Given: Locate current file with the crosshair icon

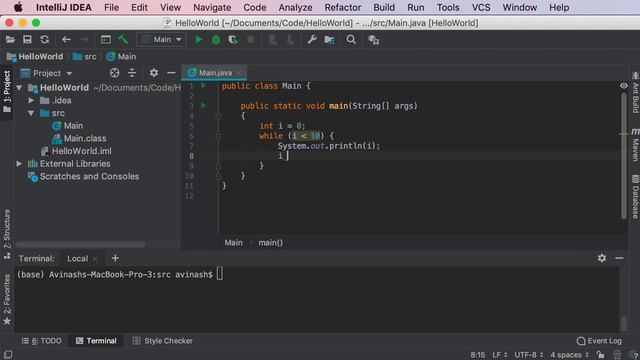Looking at the screenshot, I should point(115,73).
